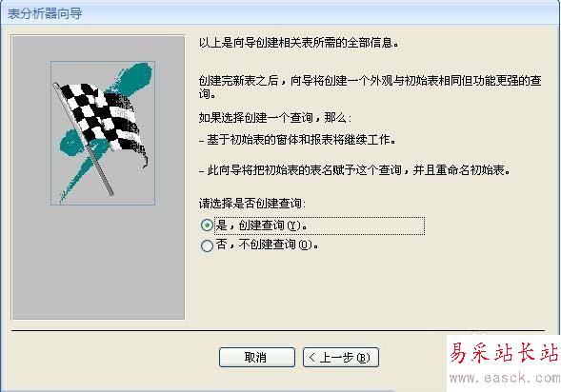The width and height of the screenshot is (561, 392).
Task: Click the 取消 button
Action: coord(257,357)
